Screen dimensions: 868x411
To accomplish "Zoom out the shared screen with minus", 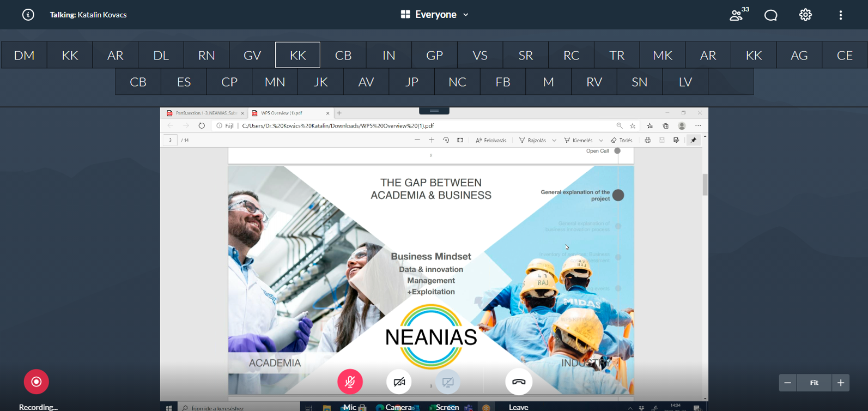I will (787, 383).
